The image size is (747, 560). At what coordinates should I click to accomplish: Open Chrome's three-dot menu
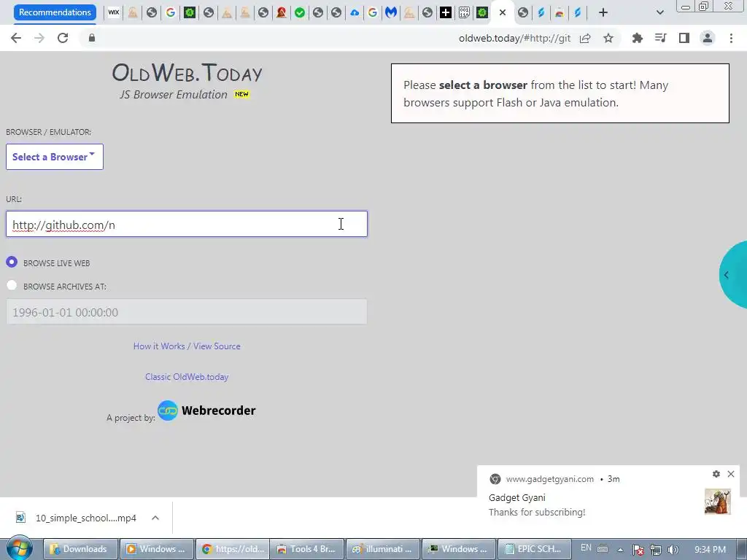coord(731,38)
